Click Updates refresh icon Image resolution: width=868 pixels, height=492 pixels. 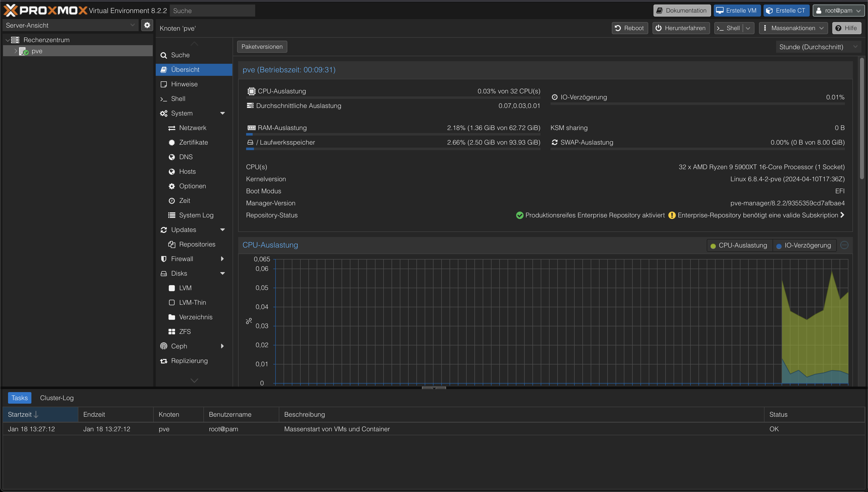click(164, 230)
